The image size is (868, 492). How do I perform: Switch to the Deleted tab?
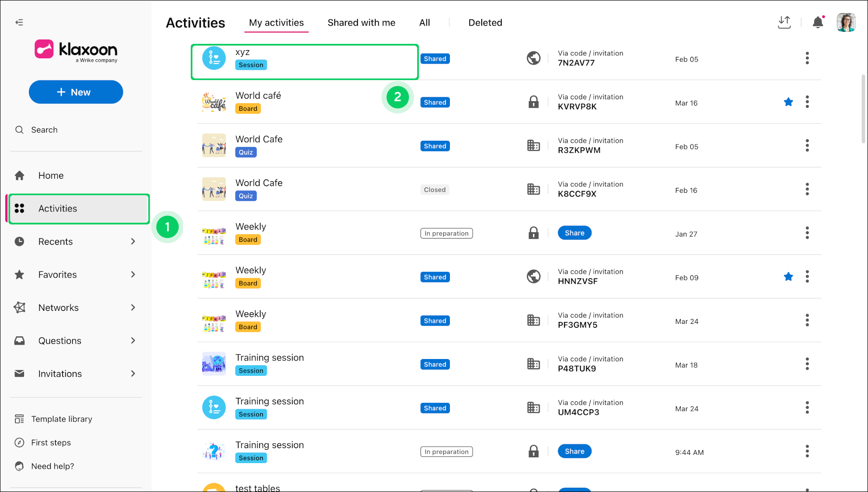(x=485, y=23)
